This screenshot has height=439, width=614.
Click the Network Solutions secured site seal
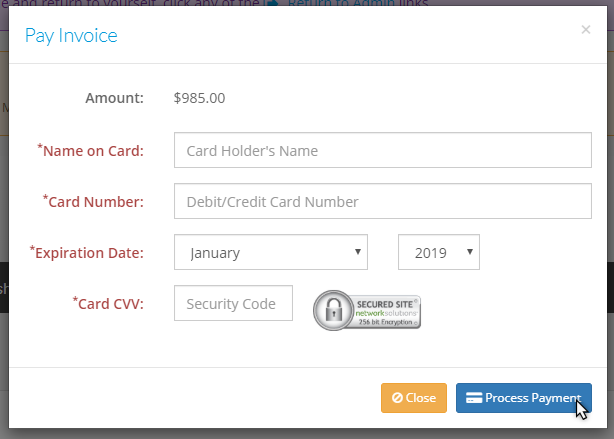367,310
